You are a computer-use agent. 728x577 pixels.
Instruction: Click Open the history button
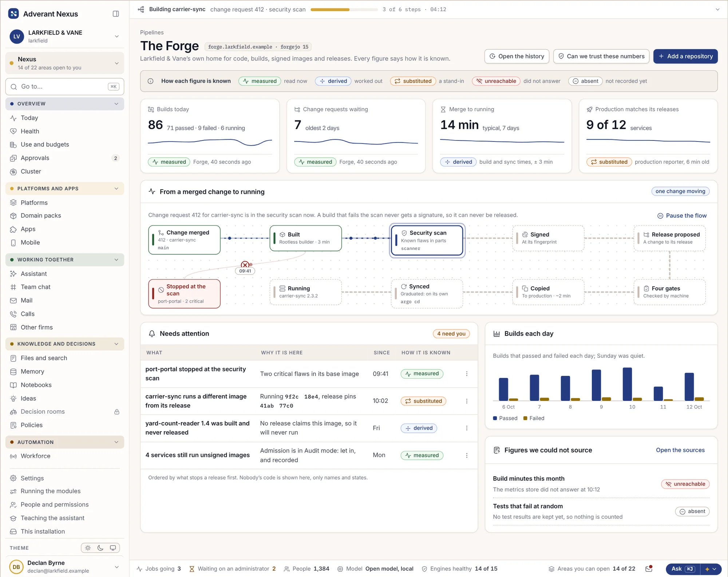click(x=517, y=56)
